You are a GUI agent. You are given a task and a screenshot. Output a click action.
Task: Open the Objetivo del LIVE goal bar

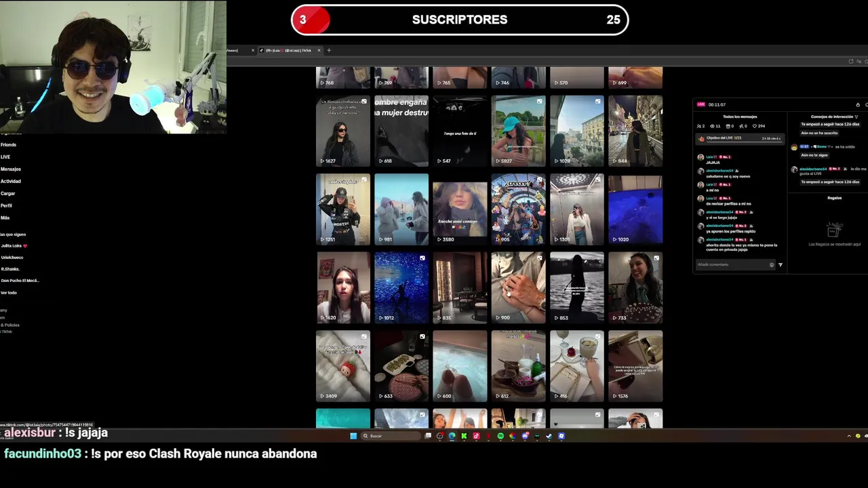738,138
